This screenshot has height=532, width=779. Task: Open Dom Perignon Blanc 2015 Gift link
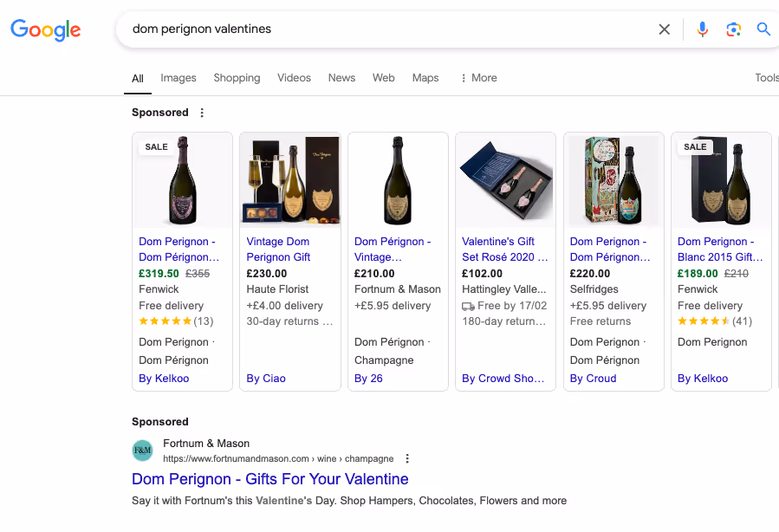(x=720, y=250)
